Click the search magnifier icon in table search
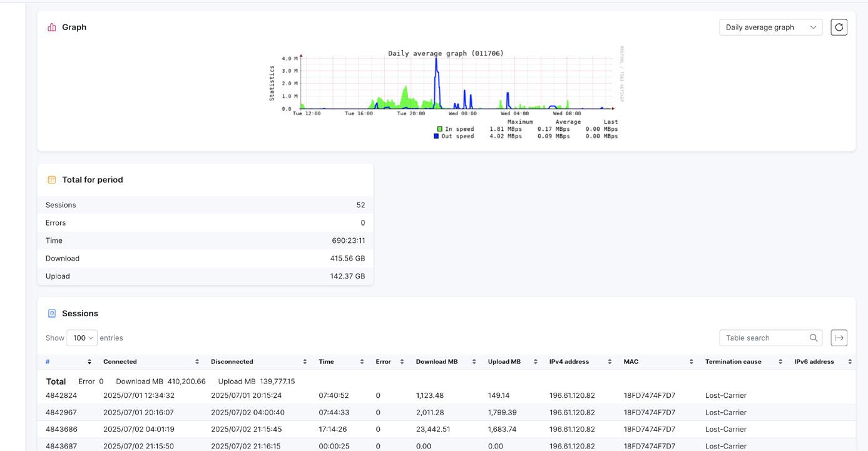This screenshot has width=868, height=451. coord(814,338)
